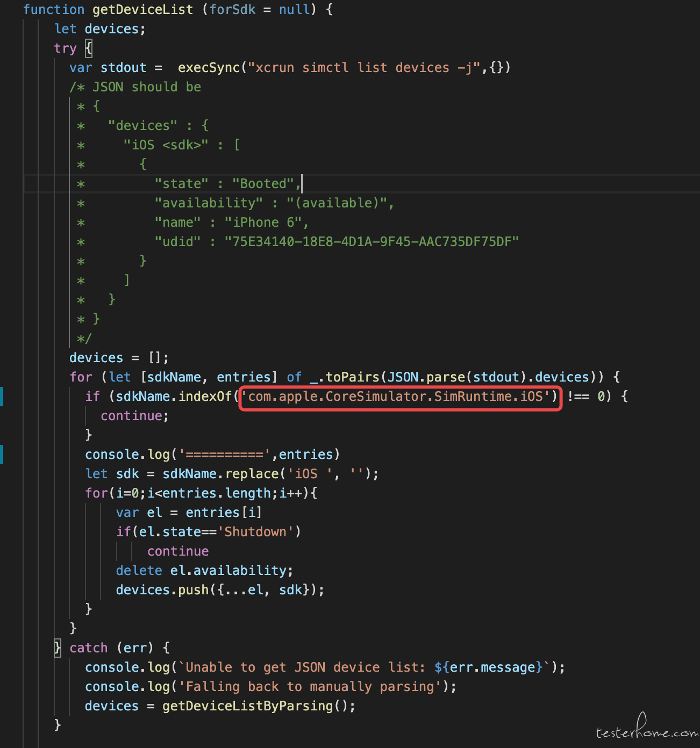Click the 'var el = entries[i]' line
This screenshot has width=700, height=748.
[189, 513]
